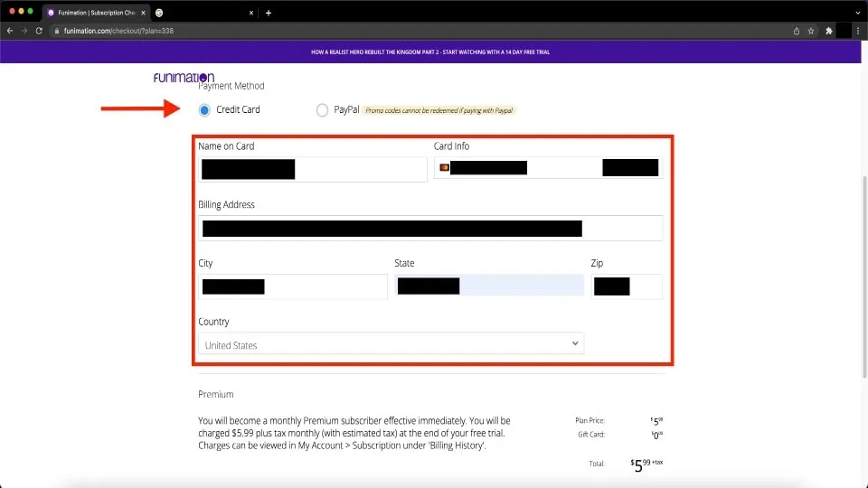Viewport: 868px width, 488px height.
Task: Click the 'Gift Card:' label
Action: coord(591,435)
